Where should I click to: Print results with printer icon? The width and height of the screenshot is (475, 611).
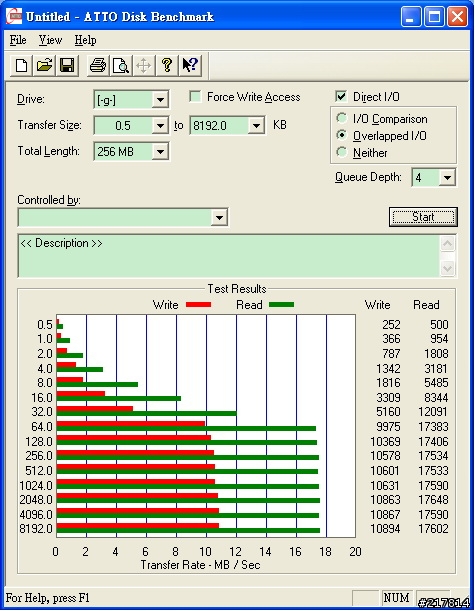(97, 65)
